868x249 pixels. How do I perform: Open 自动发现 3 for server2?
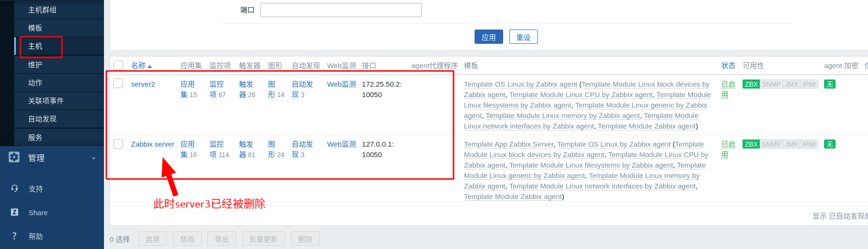point(302,90)
